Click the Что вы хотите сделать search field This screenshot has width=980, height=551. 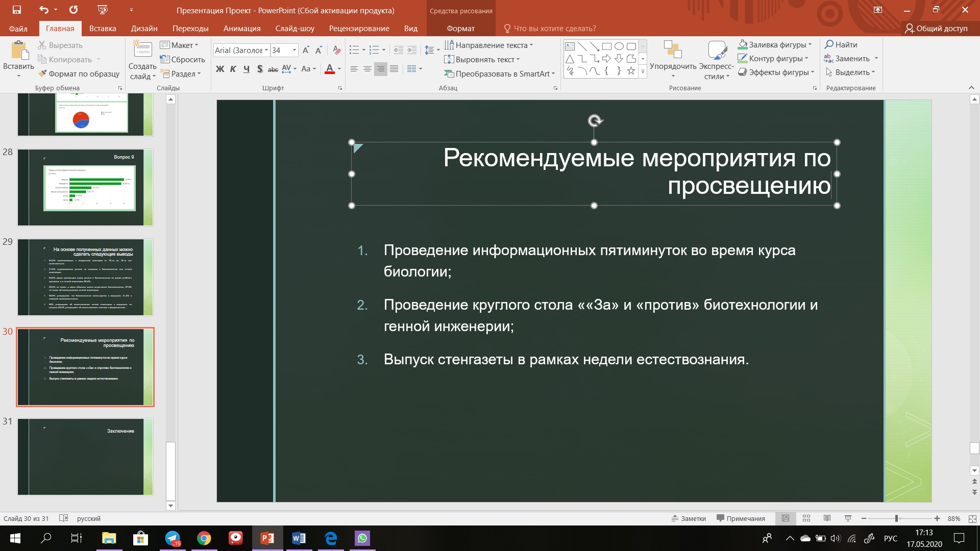click(x=549, y=29)
